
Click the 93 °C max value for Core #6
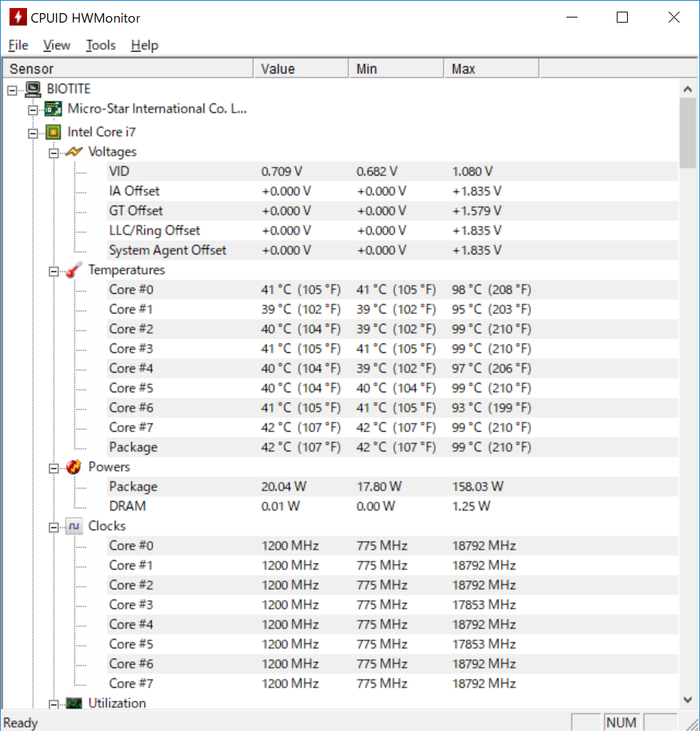point(491,408)
